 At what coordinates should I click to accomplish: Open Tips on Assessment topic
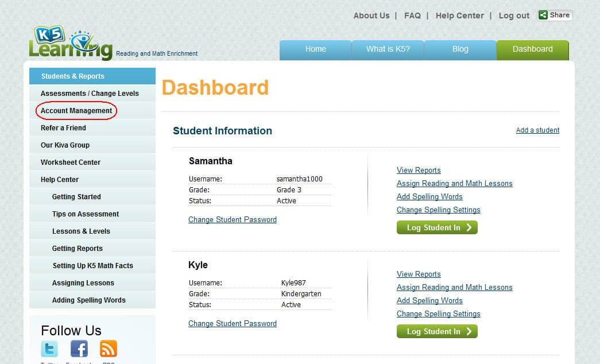click(x=92, y=214)
